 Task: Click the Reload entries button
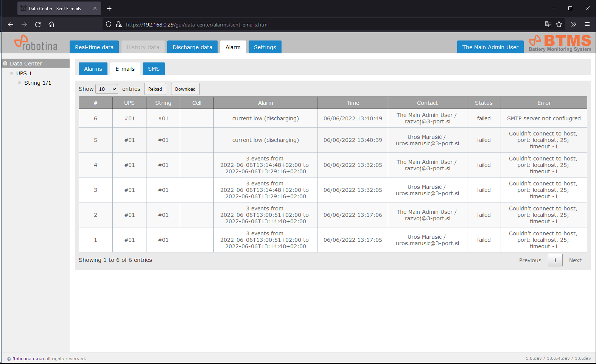point(155,89)
